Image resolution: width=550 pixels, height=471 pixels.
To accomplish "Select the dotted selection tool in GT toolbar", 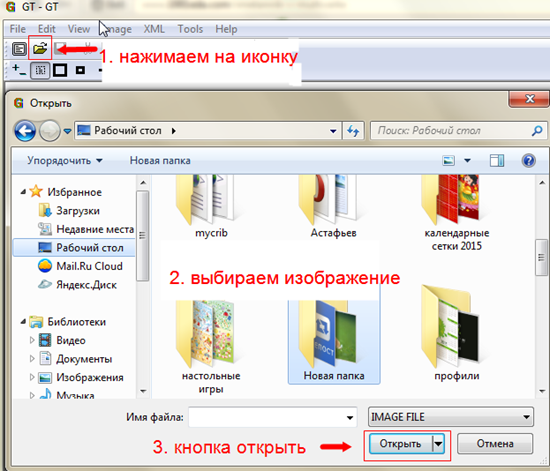I will pos(40,70).
